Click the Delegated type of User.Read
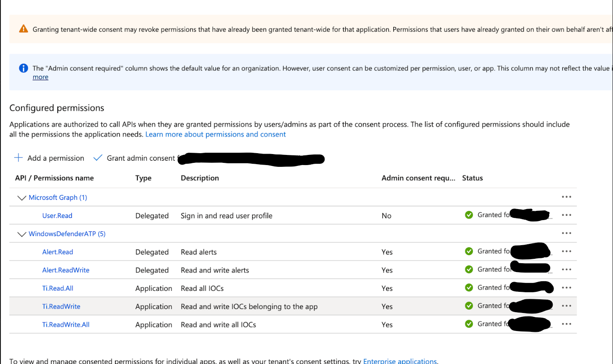This screenshot has width=613, height=364. (x=152, y=216)
